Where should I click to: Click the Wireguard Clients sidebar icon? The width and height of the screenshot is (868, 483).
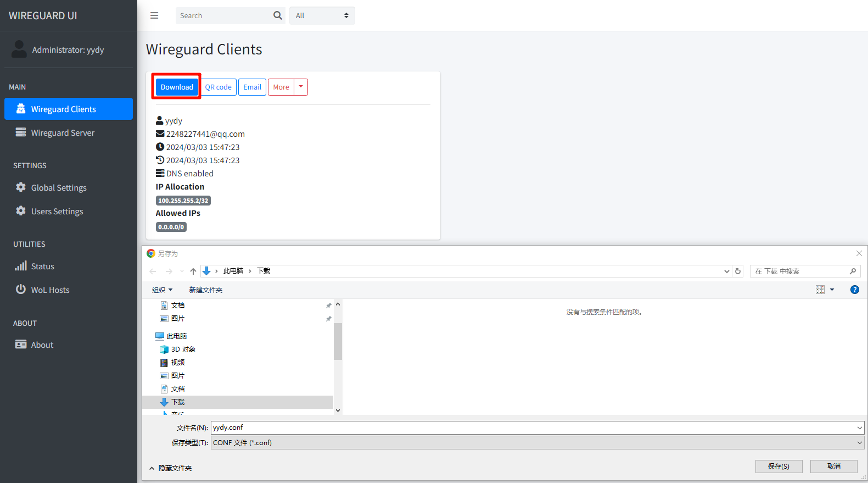pyautogui.click(x=21, y=108)
